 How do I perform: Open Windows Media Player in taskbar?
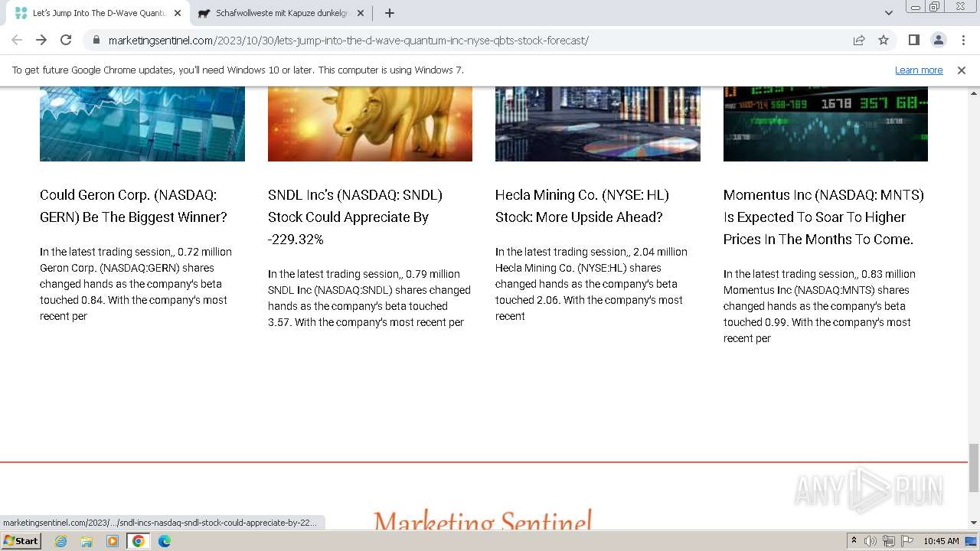pyautogui.click(x=113, y=541)
